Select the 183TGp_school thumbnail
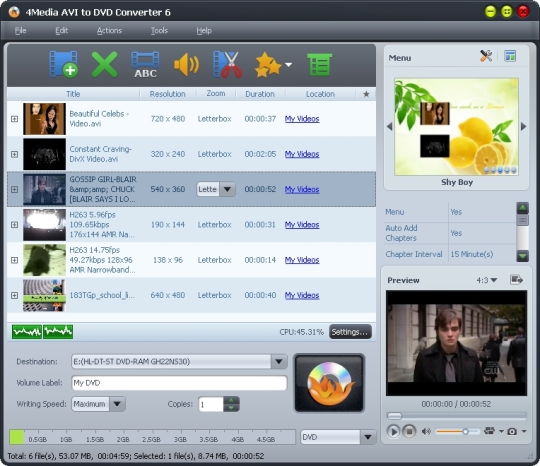 [44, 295]
